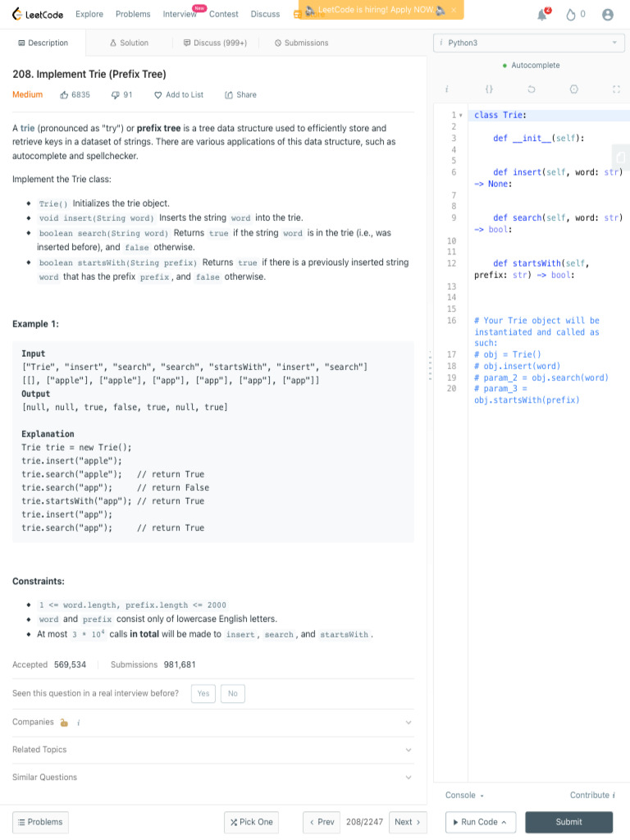Viewport: 630px width, 840px height.
Task: Click the thumbs down dislike icon
Action: (116, 95)
